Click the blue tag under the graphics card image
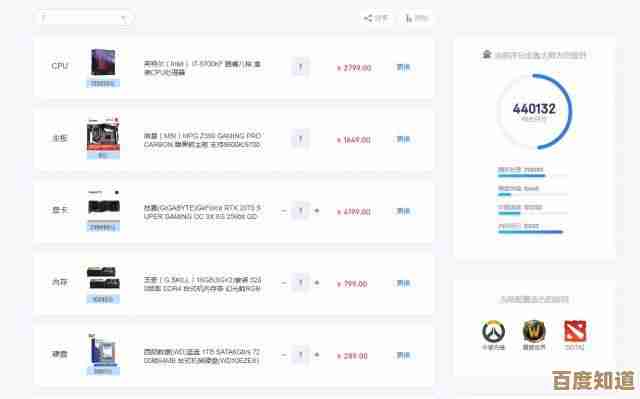The width and height of the screenshot is (640, 399). 103,227
